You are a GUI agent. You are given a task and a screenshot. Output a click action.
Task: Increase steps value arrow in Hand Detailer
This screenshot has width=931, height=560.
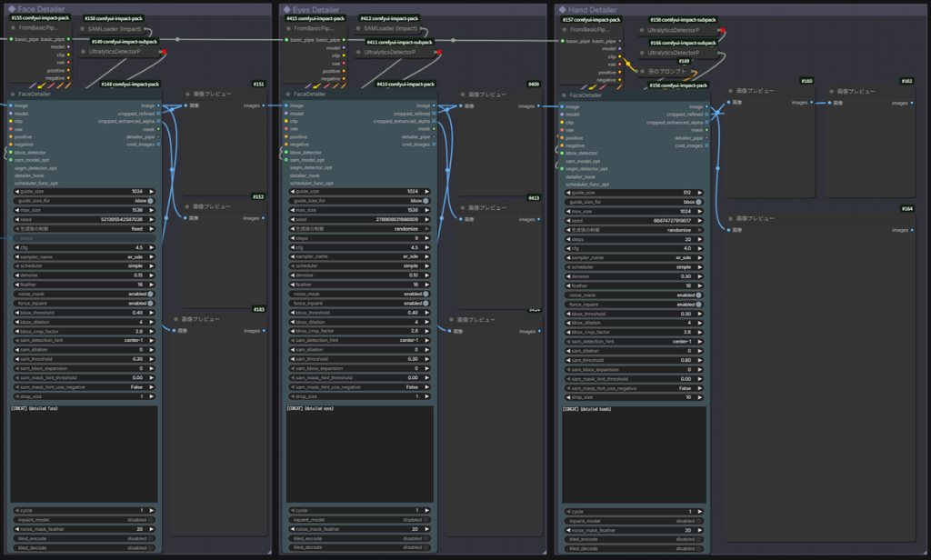pos(700,239)
